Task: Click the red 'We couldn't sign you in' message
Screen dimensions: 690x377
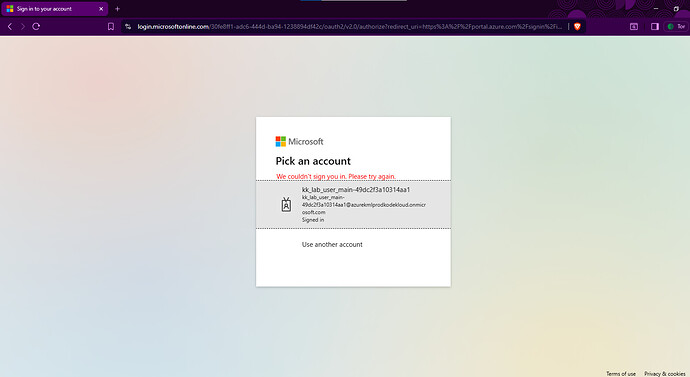Action: point(336,176)
